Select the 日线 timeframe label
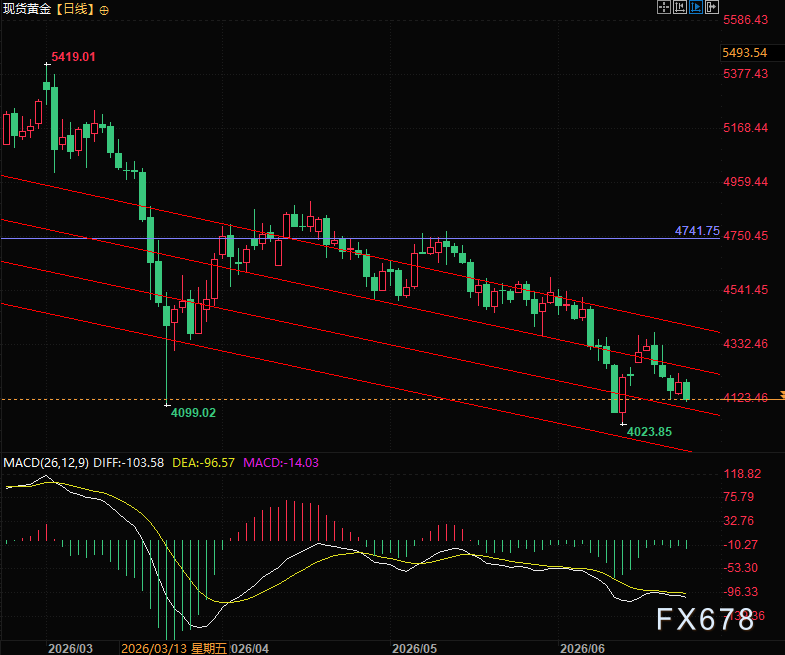785x655 pixels. click(x=75, y=9)
